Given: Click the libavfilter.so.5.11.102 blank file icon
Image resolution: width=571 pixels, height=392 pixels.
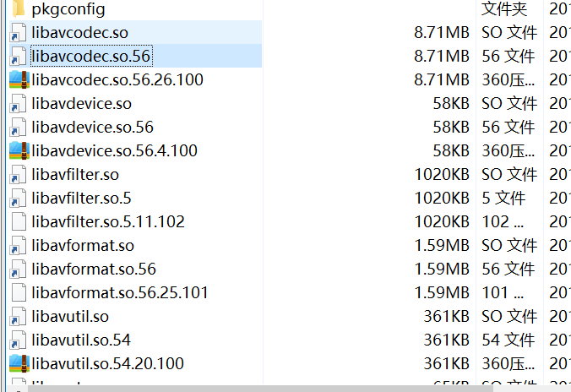Looking at the screenshot, I should click(x=19, y=221).
